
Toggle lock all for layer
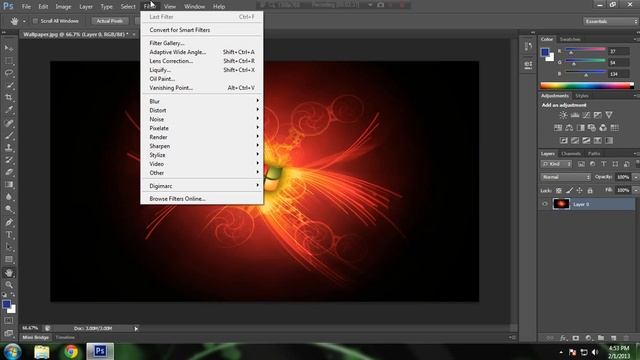tap(590, 191)
